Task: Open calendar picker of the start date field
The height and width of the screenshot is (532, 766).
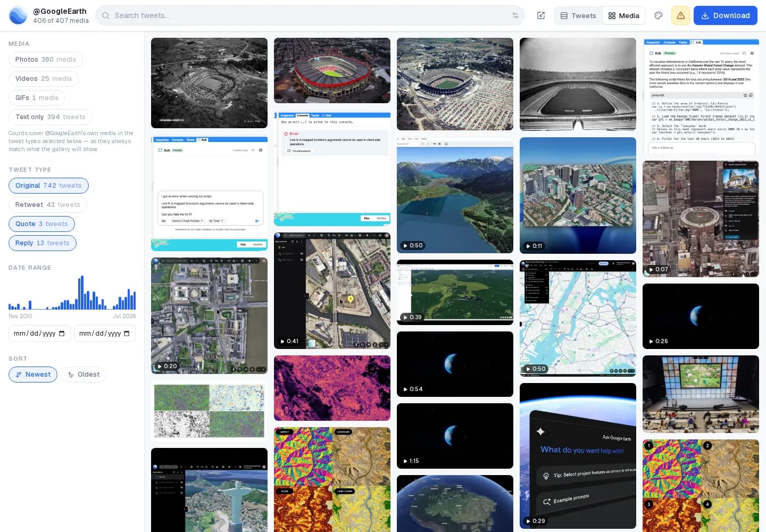Action: (62, 334)
